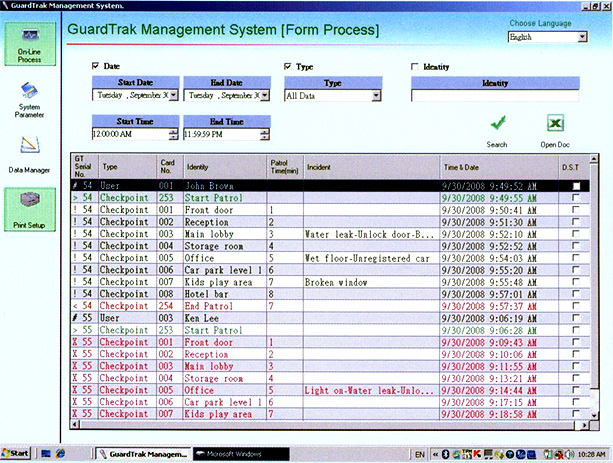Click 'Light on-Water leak-Unlo...' incident cell

tap(369, 390)
